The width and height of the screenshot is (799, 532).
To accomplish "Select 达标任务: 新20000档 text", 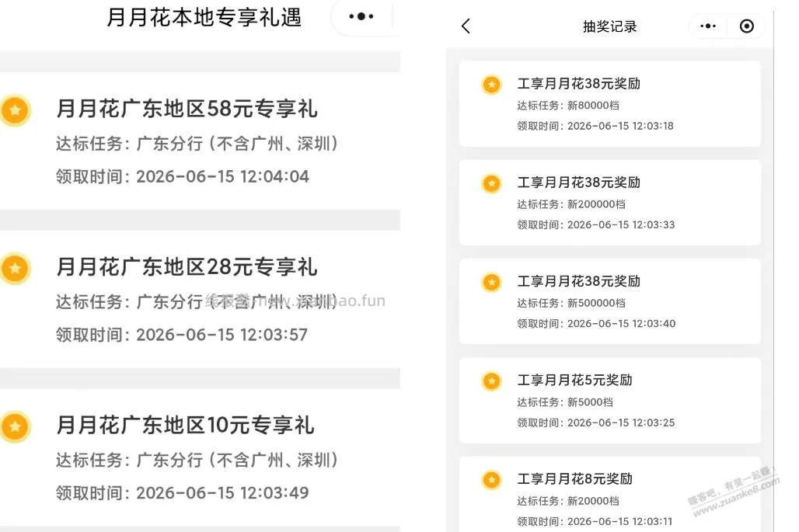I will coord(568,501).
